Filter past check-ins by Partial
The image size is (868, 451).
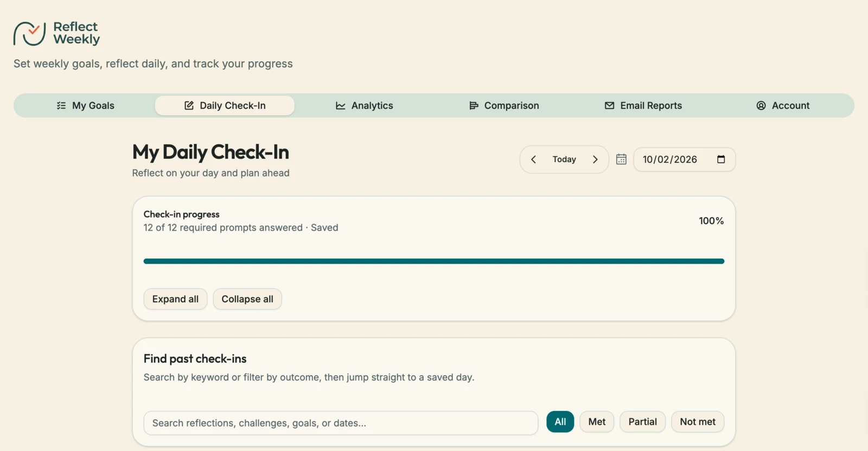click(x=643, y=422)
